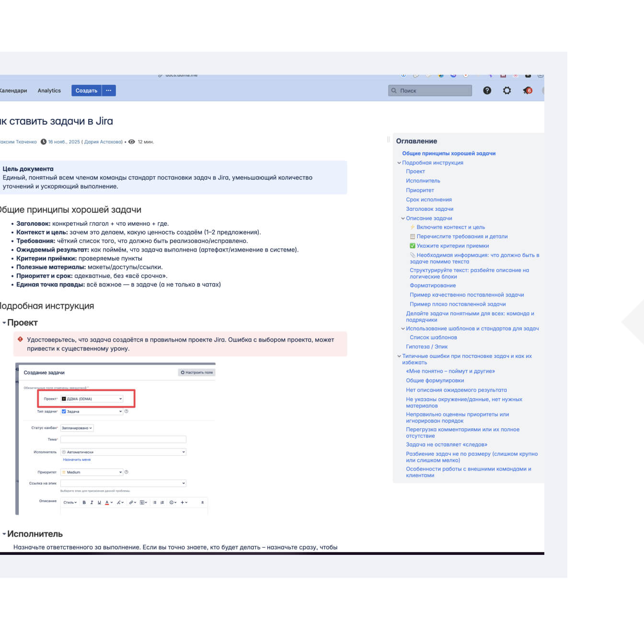Collapse Типичные ошибки outline branch
The image size is (644, 644).
399,356
